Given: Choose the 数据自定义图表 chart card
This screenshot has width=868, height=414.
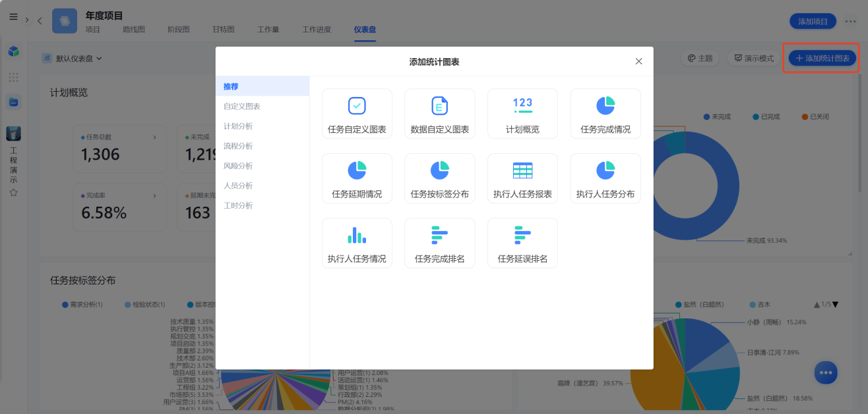Looking at the screenshot, I should pos(440,114).
